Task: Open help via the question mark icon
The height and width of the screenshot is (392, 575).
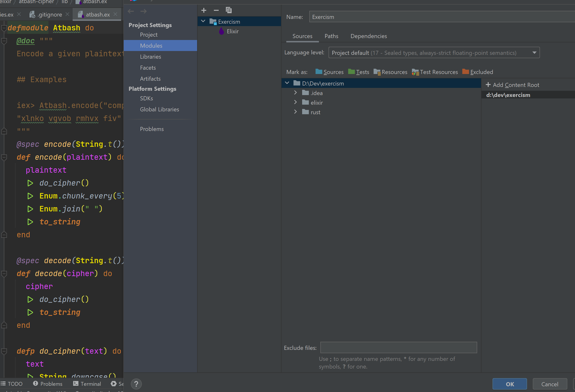Action: pos(136,384)
